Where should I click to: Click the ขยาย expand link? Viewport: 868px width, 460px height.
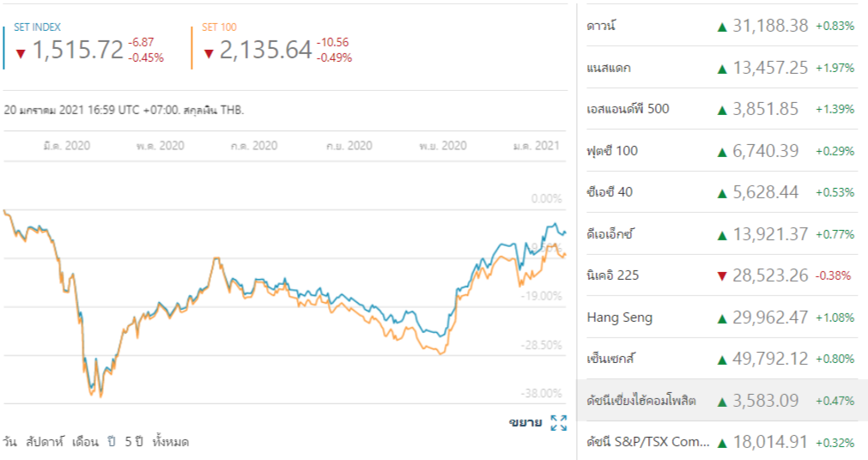tap(525, 422)
